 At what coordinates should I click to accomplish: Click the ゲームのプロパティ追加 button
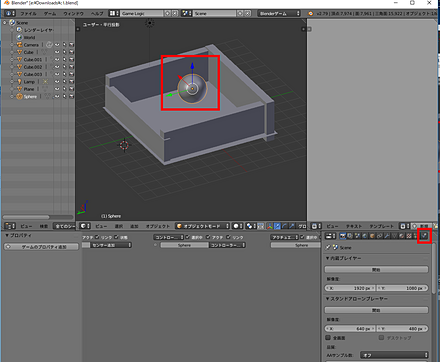pos(41,247)
